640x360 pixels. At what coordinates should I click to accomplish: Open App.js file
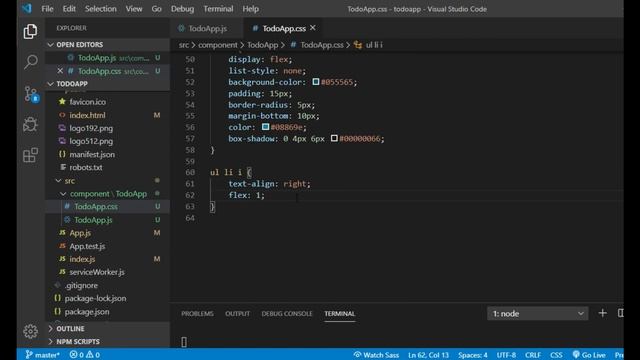click(x=80, y=233)
